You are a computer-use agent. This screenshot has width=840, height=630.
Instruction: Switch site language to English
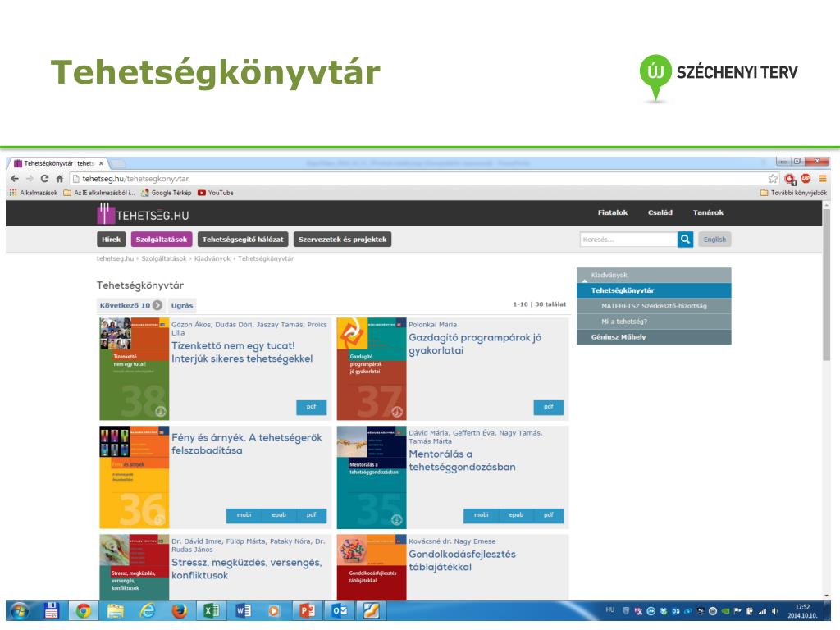(714, 240)
